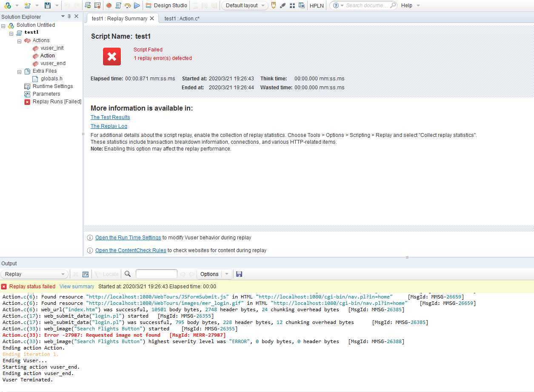
Task: Click the info icon beside Run Time Settings
Action: pos(90,238)
